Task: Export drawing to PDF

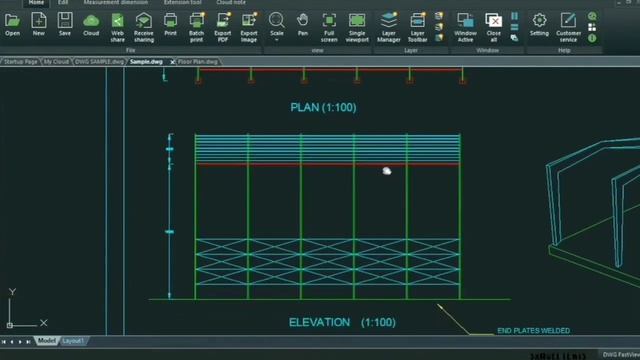Action: pos(223,28)
